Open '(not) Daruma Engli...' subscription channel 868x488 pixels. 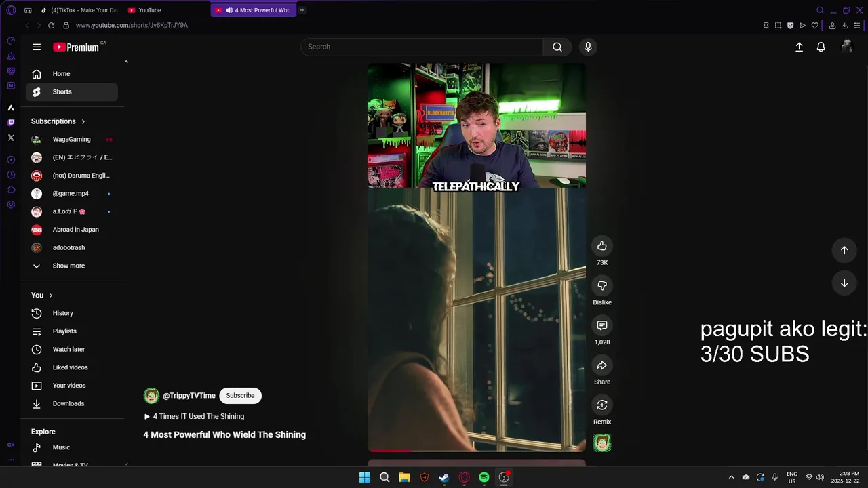pos(72,176)
